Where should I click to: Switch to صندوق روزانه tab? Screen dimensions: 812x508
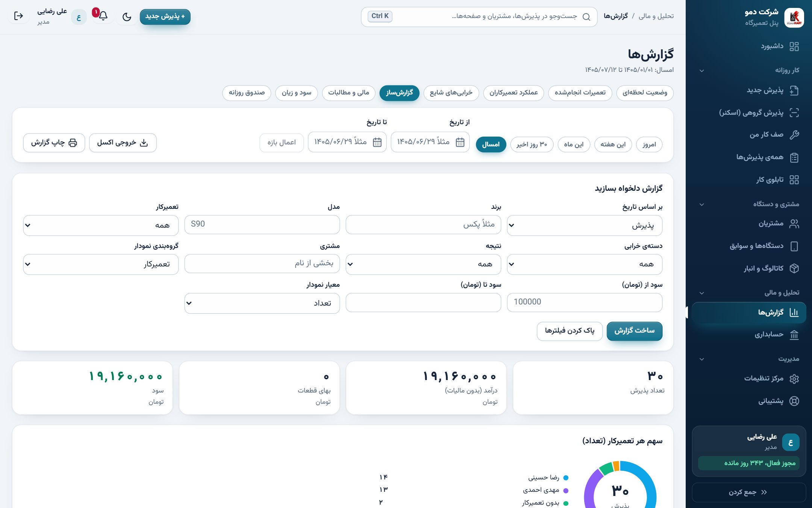[247, 93]
